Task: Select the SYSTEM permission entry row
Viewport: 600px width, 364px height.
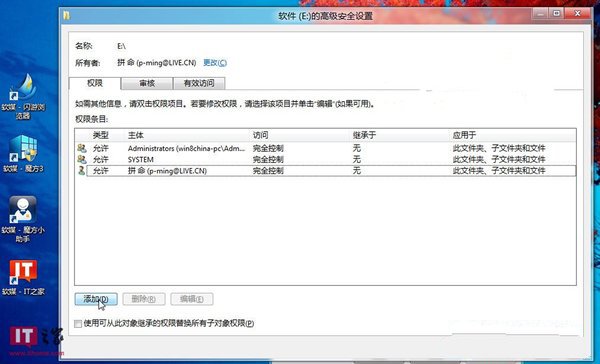Action: tap(326, 159)
